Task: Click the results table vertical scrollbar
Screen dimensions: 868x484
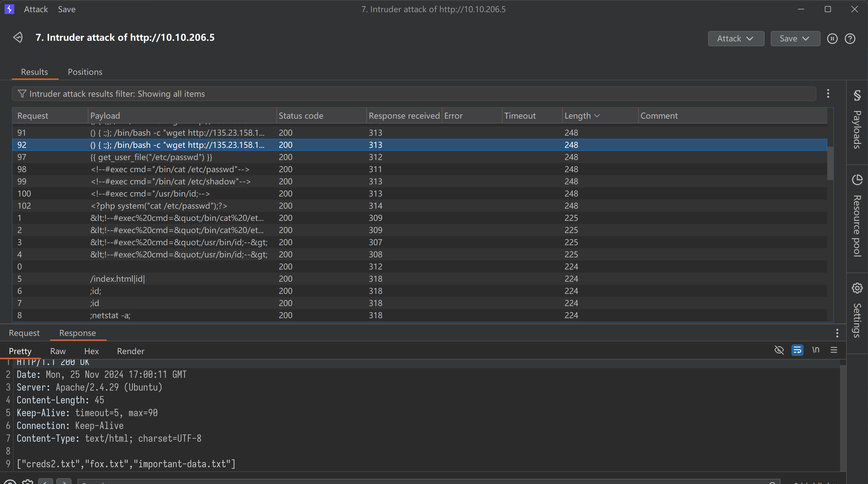Action: tap(830, 163)
